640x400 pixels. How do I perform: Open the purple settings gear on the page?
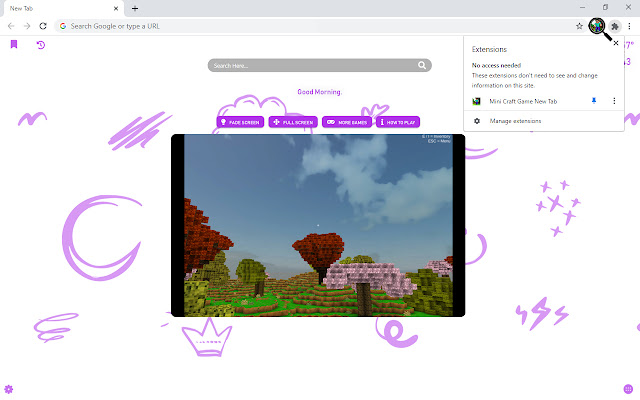[x=9, y=389]
